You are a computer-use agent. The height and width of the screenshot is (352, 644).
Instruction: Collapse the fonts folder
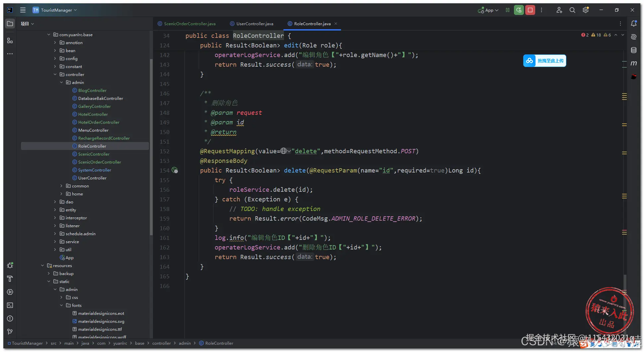pos(61,305)
